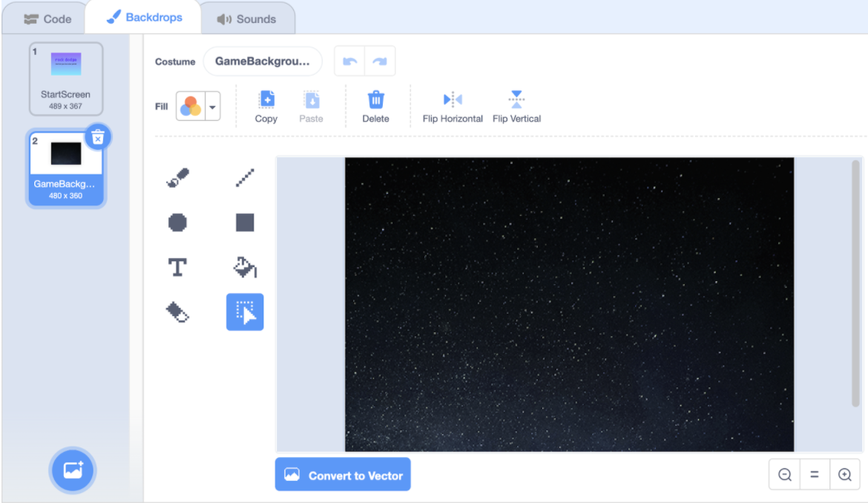Image resolution: width=868 pixels, height=503 pixels.
Task: Select the Text tool
Action: click(x=178, y=267)
